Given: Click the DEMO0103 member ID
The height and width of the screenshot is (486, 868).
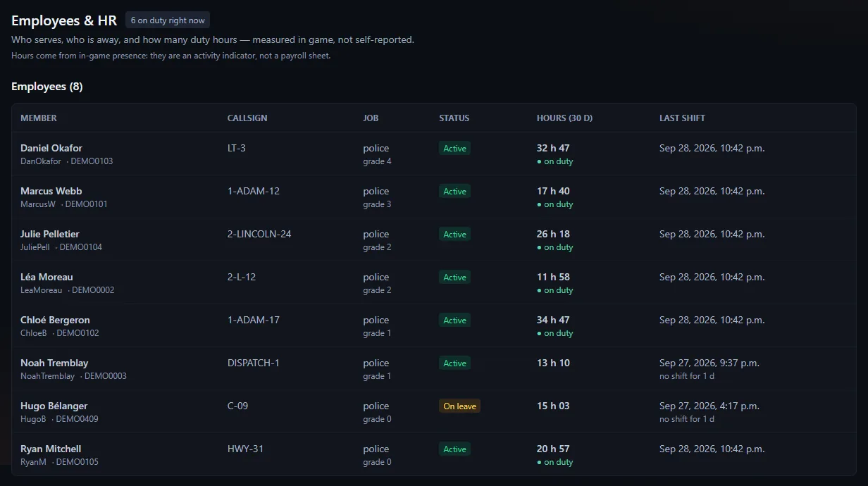Looking at the screenshot, I should coord(92,161).
